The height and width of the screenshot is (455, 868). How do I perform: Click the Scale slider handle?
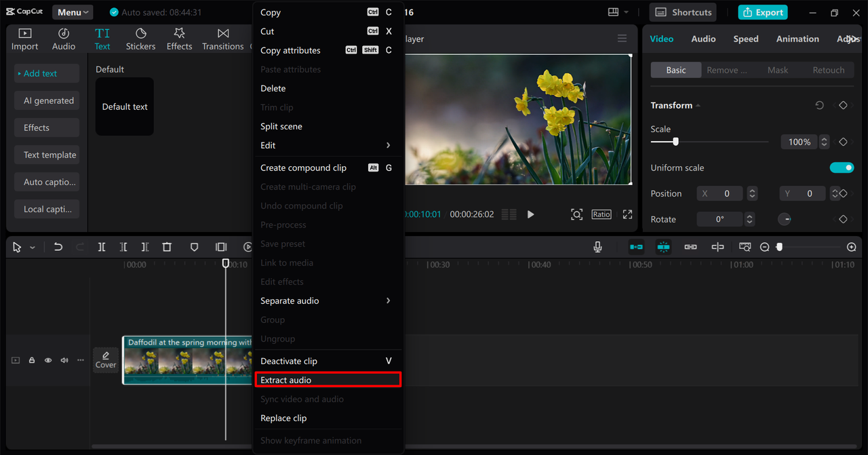click(x=675, y=142)
